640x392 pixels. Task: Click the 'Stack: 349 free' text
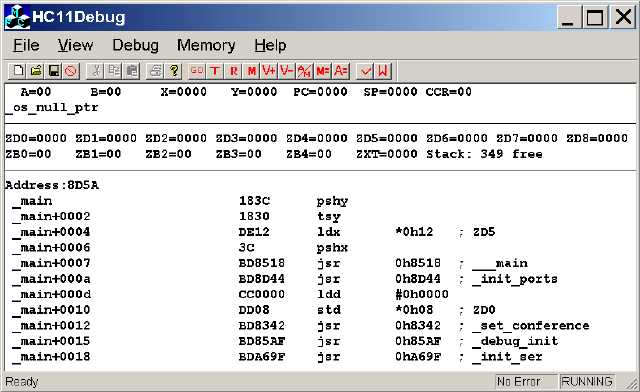pos(484,154)
